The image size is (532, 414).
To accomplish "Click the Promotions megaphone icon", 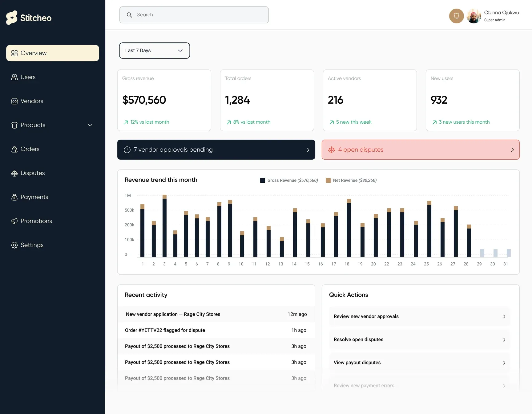I will pyautogui.click(x=14, y=221).
